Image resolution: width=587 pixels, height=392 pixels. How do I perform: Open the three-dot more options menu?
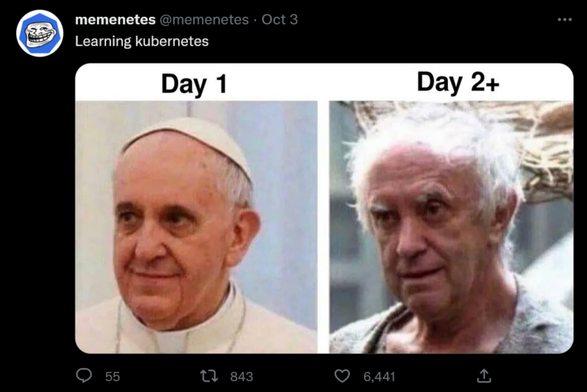[564, 20]
